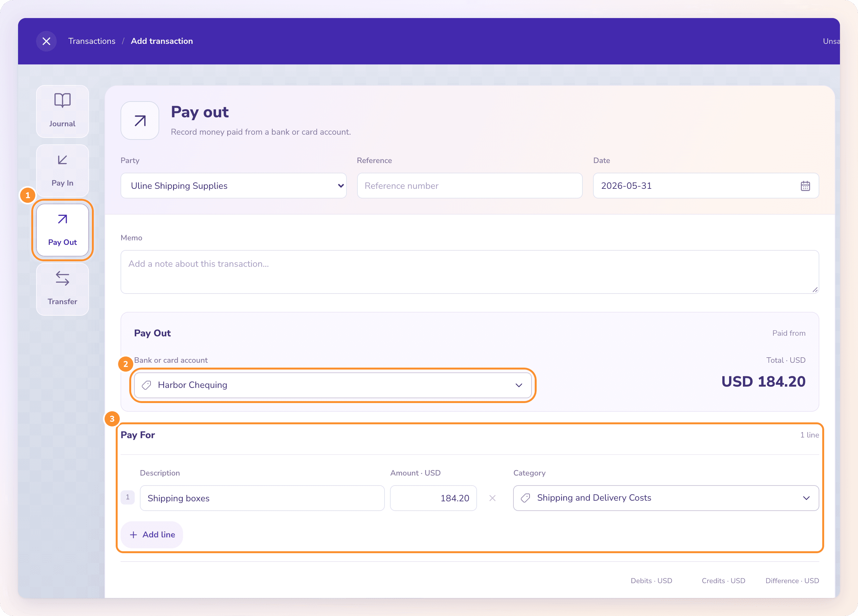The image size is (858, 616).
Task: Click the amount field showing 184.20
Action: (433, 498)
